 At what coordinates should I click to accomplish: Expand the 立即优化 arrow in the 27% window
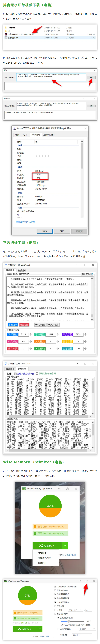click(x=39, y=629)
